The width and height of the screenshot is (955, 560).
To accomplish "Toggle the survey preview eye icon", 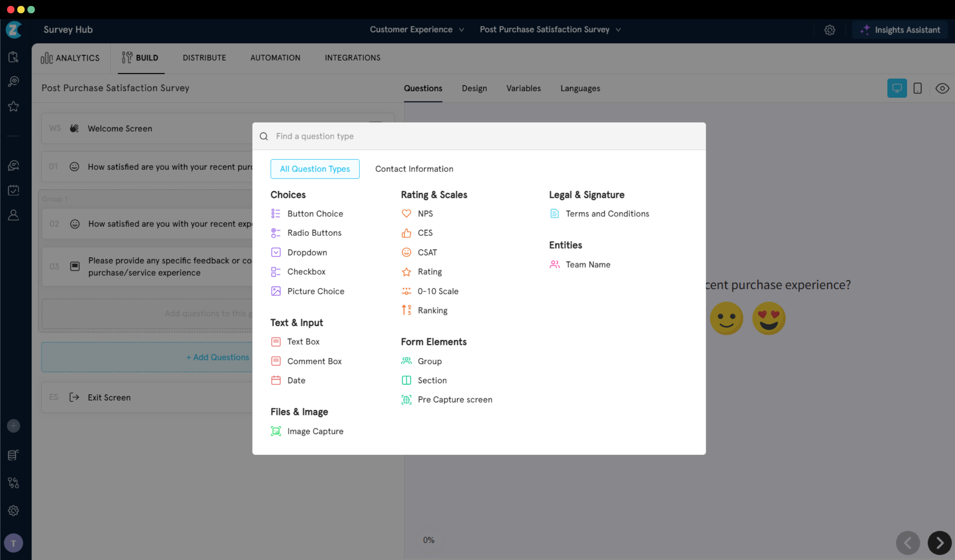I will click(x=942, y=88).
